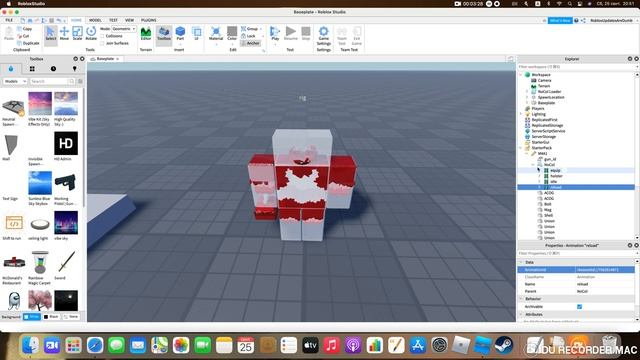Click the Lock button
The image size is (640, 360).
[248, 36]
